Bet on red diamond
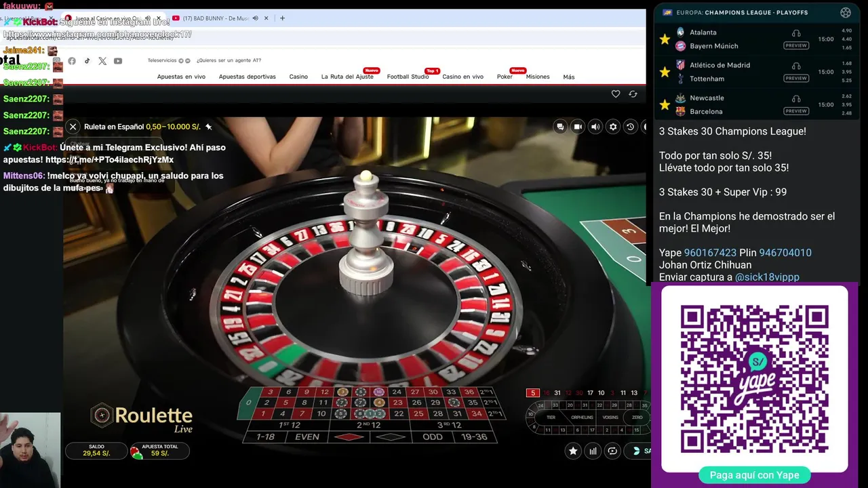Viewport: 868px width, 488px height. point(349,437)
